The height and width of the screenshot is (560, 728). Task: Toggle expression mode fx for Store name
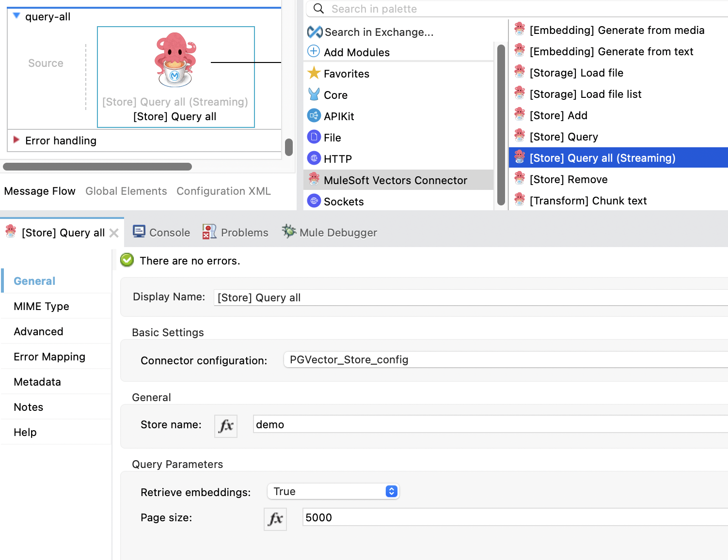pyautogui.click(x=226, y=426)
